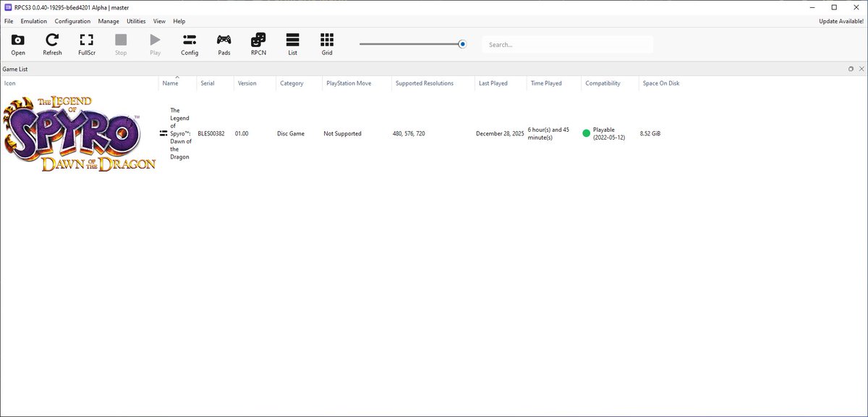
Task: Sort by Space On Disk header
Action: [661, 83]
